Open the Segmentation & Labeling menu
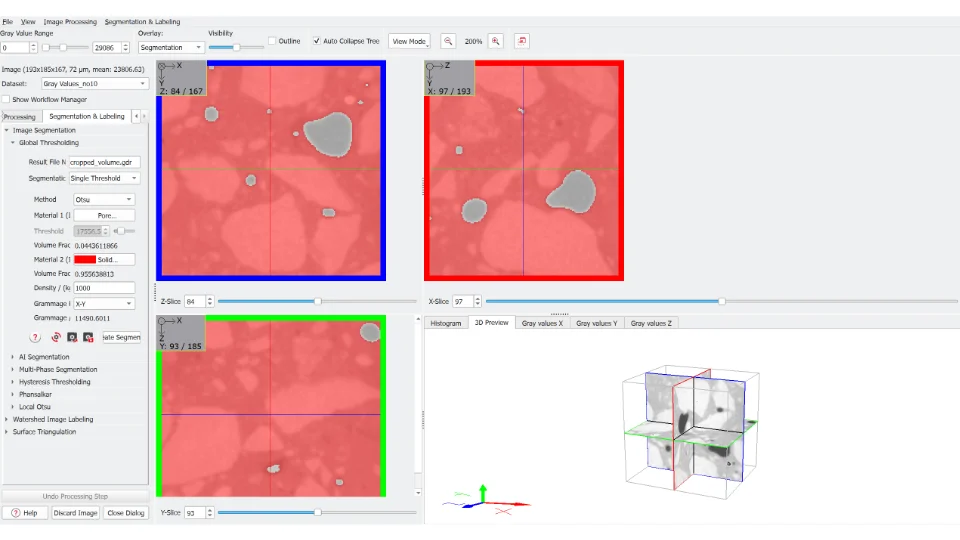 click(x=142, y=21)
